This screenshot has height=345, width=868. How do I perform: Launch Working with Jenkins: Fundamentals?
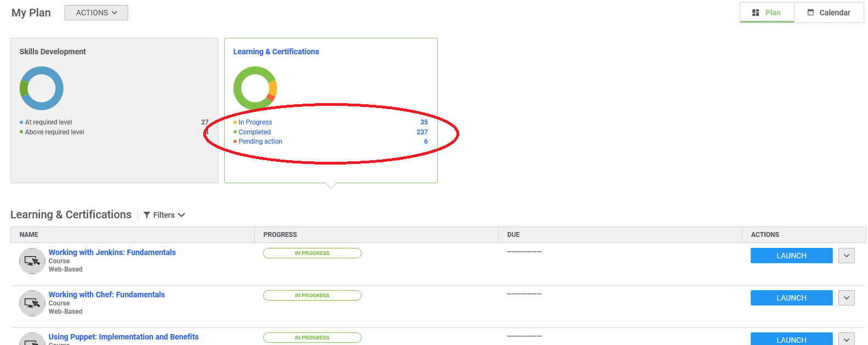[791, 256]
